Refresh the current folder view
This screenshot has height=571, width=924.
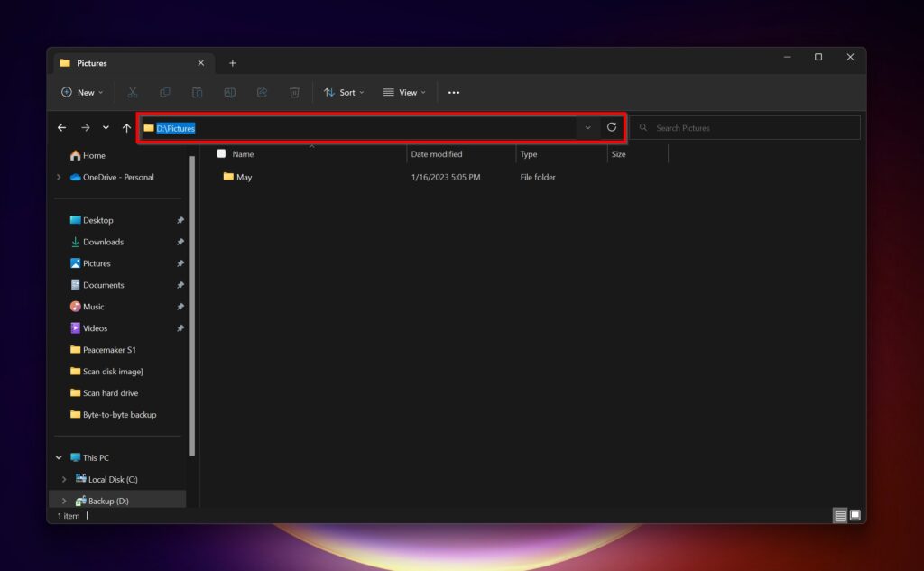(612, 127)
